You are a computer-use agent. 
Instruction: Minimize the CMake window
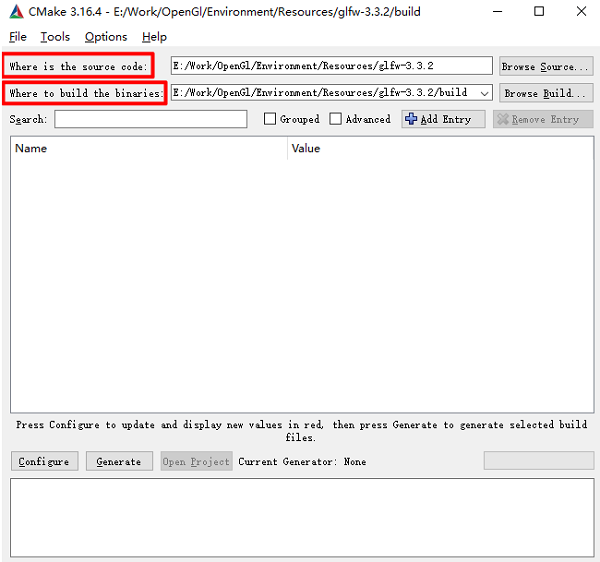coord(497,11)
